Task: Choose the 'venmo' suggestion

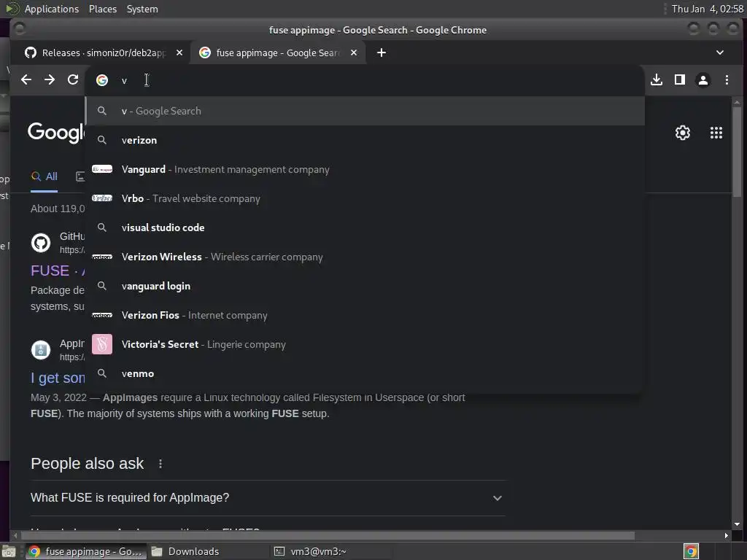Action: tap(365, 374)
